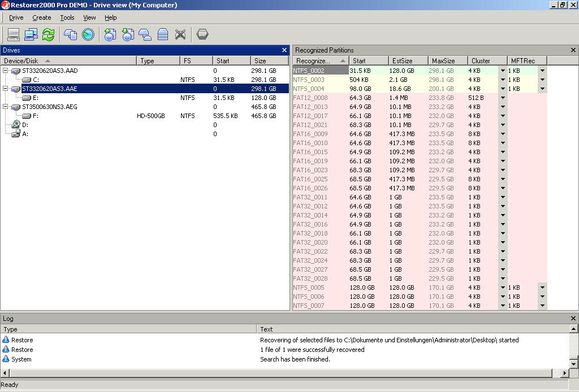
Task: Start scan using the radar icon
Action: coord(88,34)
